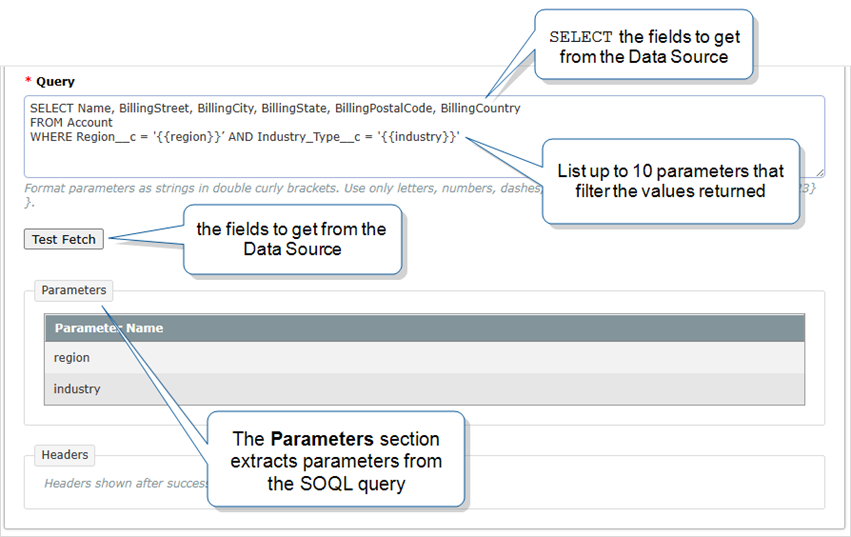Click the FROM Account line in the query

point(71,122)
